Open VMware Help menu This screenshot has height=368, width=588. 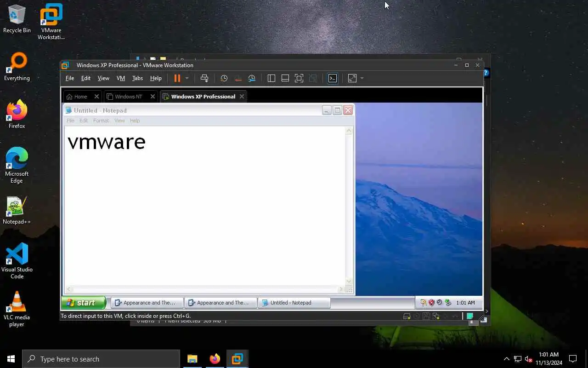[x=156, y=78]
